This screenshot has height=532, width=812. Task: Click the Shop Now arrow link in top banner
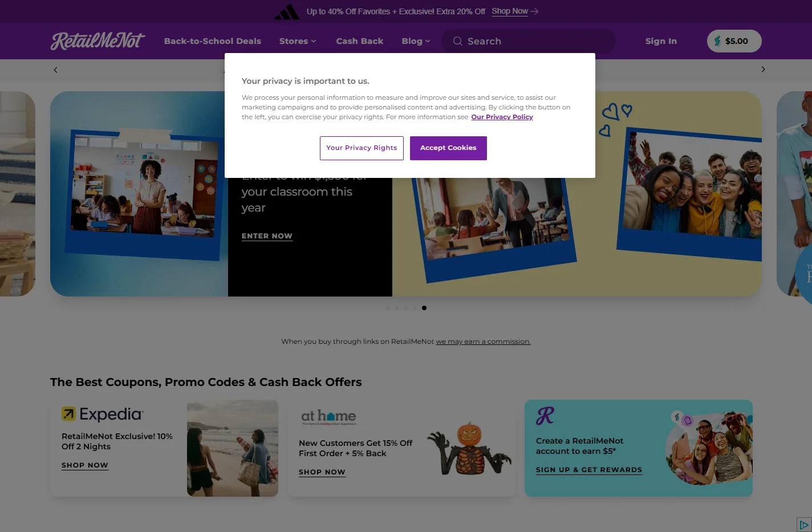515,11
